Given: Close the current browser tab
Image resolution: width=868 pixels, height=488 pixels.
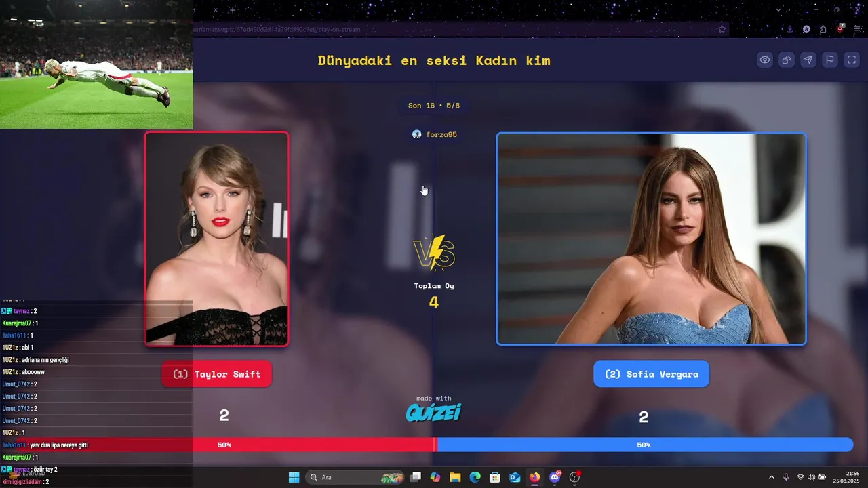Looking at the screenshot, I should pos(216,10).
